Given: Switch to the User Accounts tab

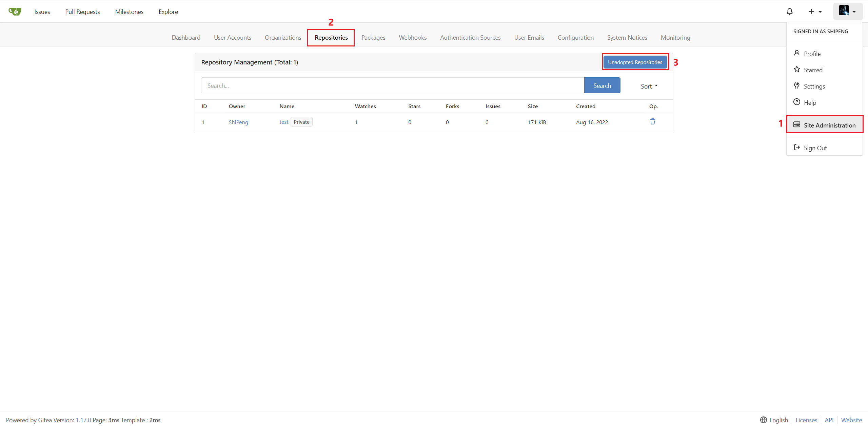Looking at the screenshot, I should 232,38.
